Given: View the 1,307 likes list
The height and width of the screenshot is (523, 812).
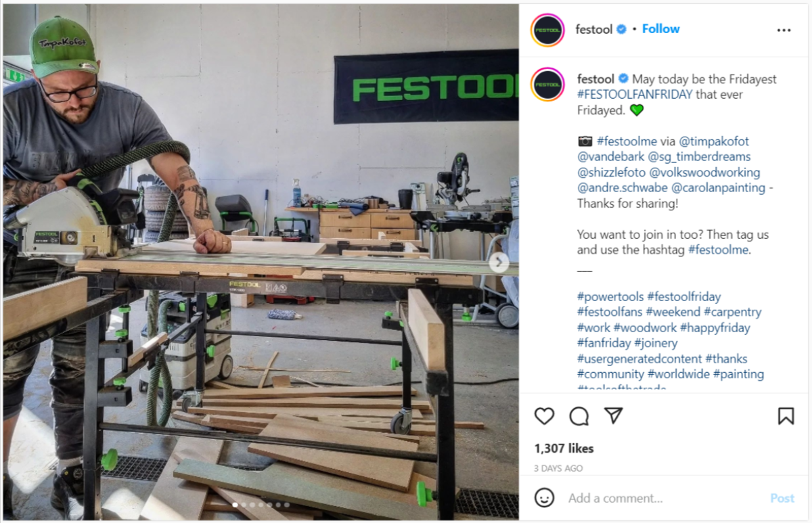Looking at the screenshot, I should pyautogui.click(x=564, y=448).
